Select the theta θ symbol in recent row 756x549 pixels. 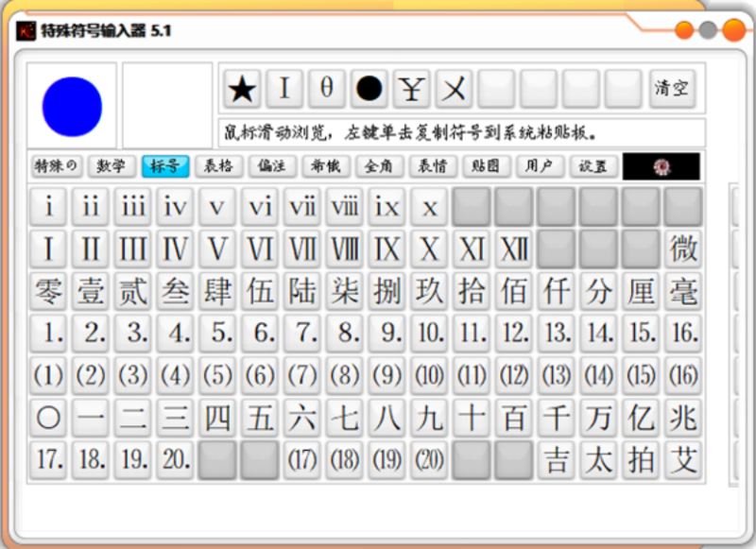tap(326, 89)
